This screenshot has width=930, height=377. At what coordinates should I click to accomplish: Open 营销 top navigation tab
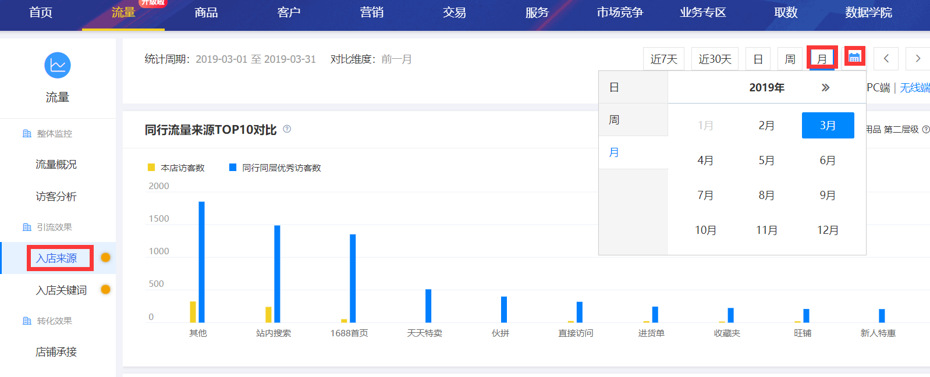371,12
